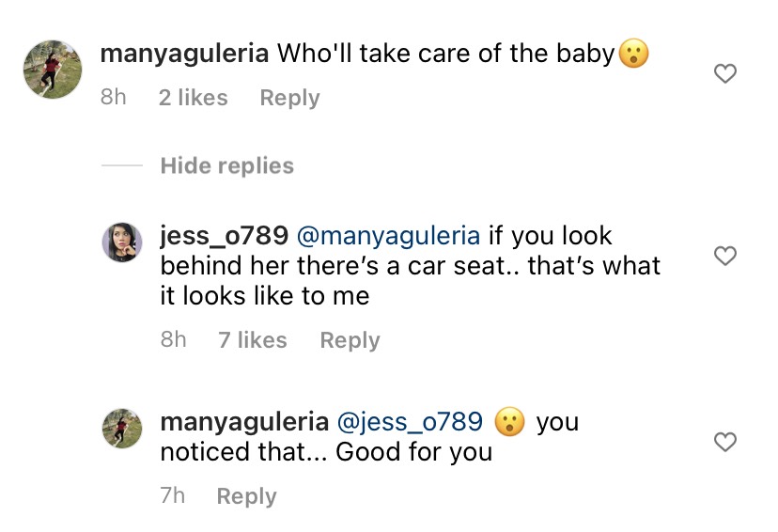Open the @manyaguleria mention in jess_o789's reply

tap(388, 235)
